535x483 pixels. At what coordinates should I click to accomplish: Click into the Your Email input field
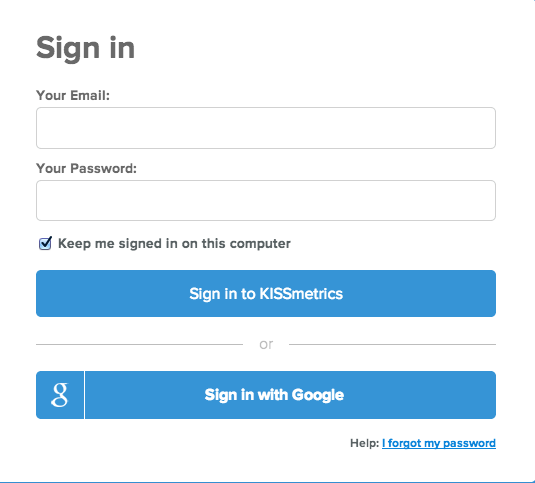[x=266, y=128]
